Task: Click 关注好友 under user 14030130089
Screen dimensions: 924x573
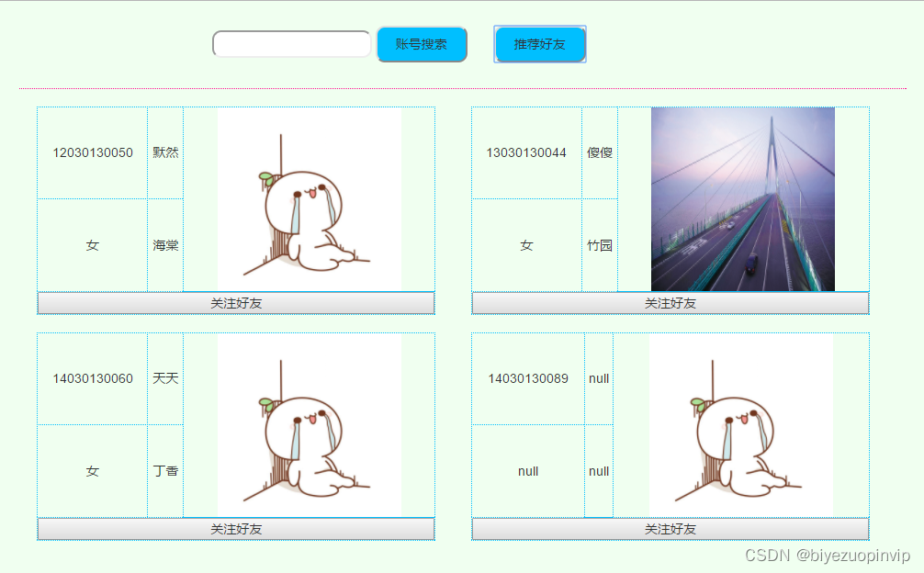Action: pyautogui.click(x=669, y=529)
